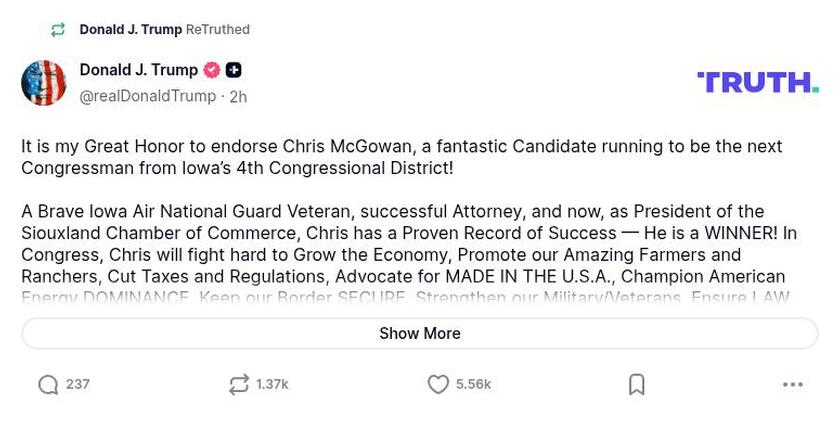
Task: Click the reply speech bubble icon
Action: 48,385
